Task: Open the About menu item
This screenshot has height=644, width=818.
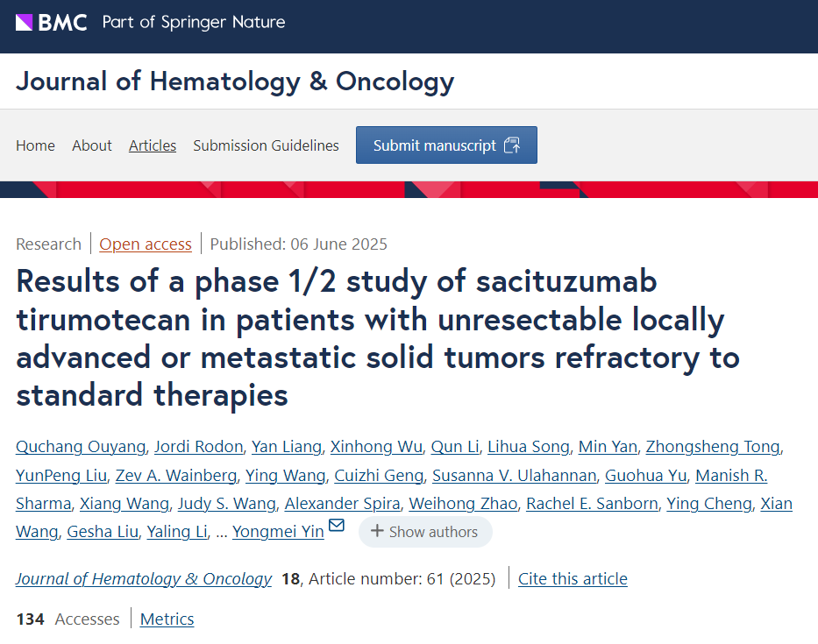Action: [x=92, y=145]
